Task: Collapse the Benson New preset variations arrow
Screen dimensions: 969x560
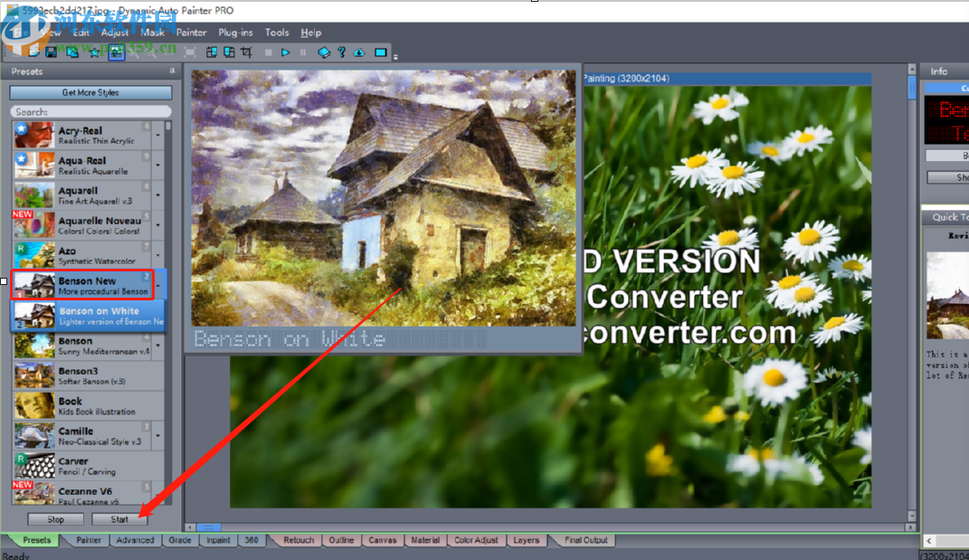Action: click(158, 286)
